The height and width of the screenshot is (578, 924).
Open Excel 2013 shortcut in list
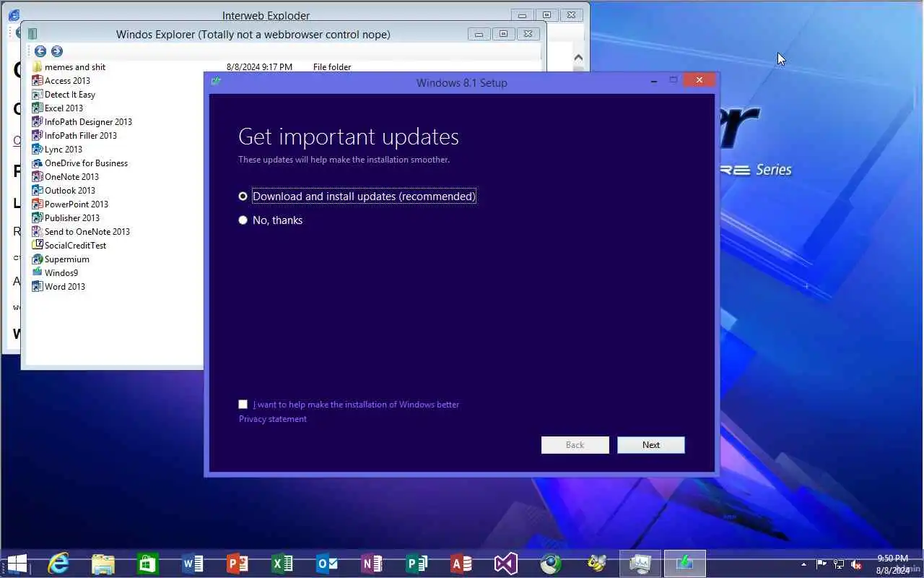click(x=58, y=108)
